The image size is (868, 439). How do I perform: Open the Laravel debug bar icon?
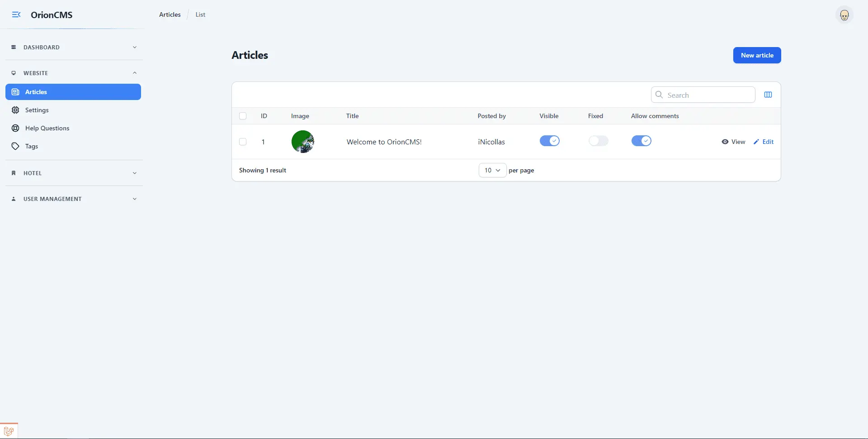coord(9,431)
